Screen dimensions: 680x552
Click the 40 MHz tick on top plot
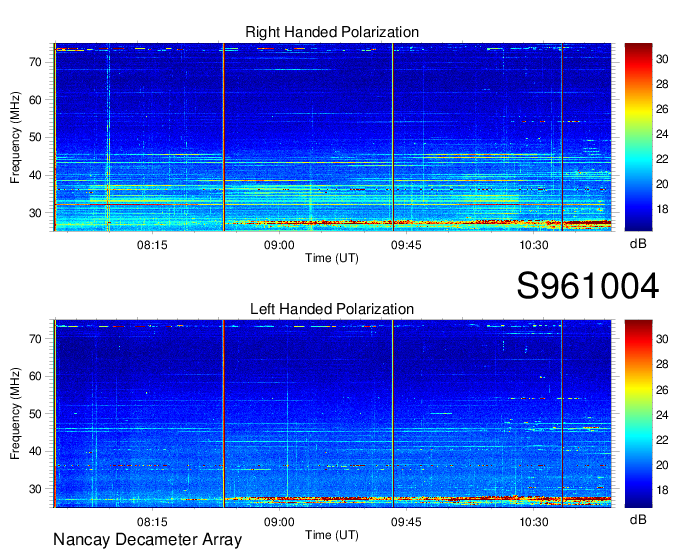(x=36, y=176)
